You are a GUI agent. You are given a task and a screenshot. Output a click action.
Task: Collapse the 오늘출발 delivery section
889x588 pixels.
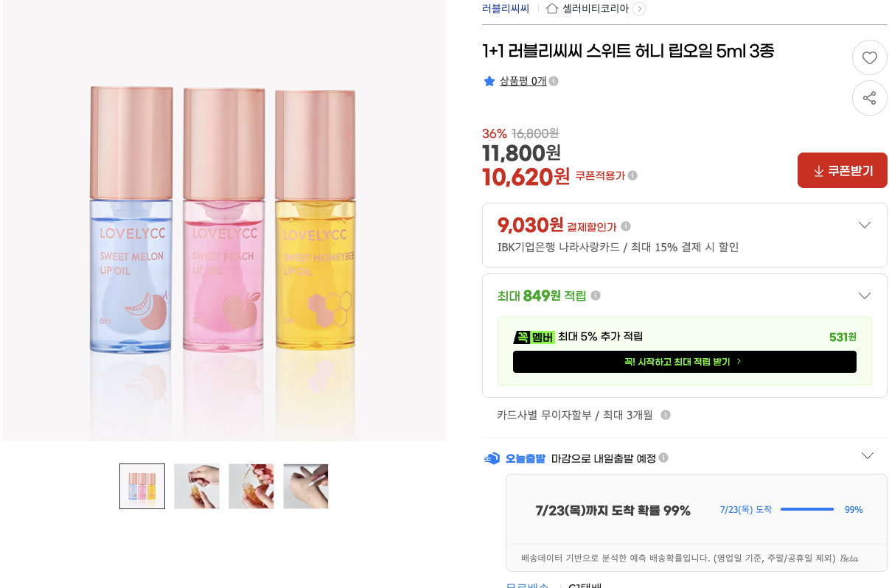pyautogui.click(x=868, y=455)
